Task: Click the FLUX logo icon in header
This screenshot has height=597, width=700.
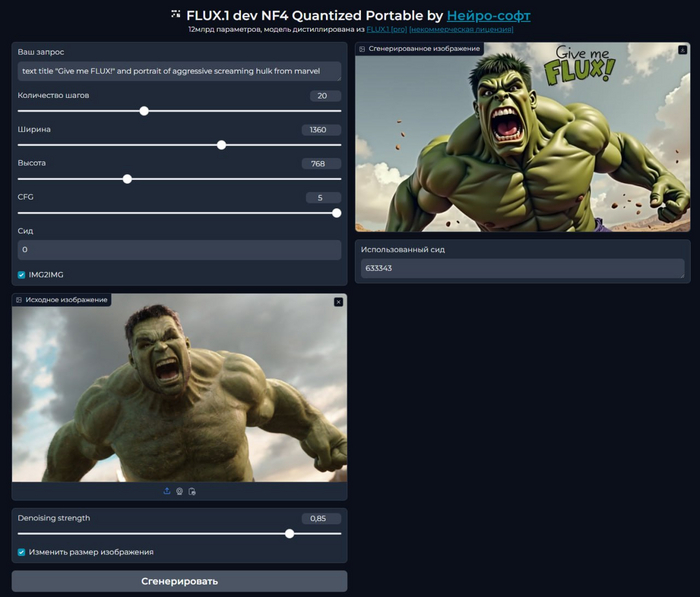Action: (x=176, y=14)
